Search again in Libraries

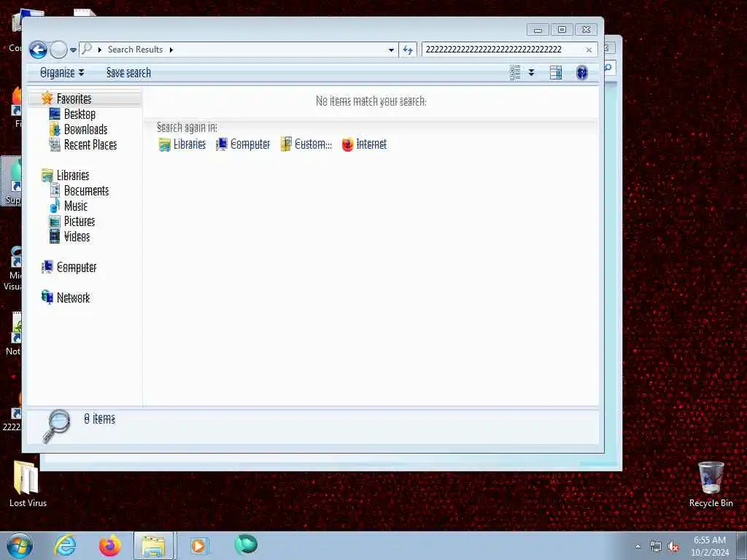tap(182, 144)
